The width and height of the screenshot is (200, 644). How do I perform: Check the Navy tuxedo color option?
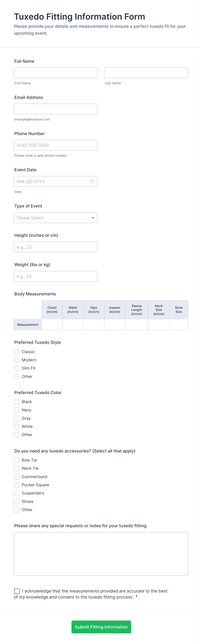[x=16, y=410]
